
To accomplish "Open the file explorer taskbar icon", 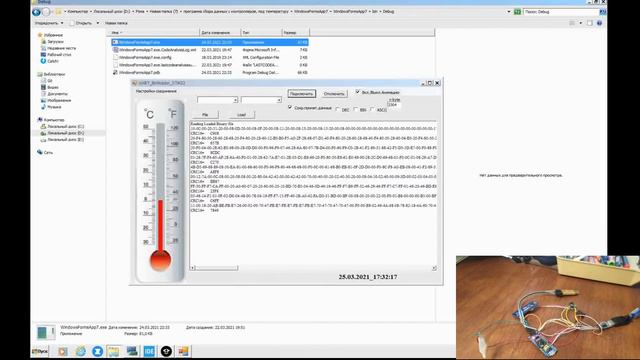I will 114,351.
